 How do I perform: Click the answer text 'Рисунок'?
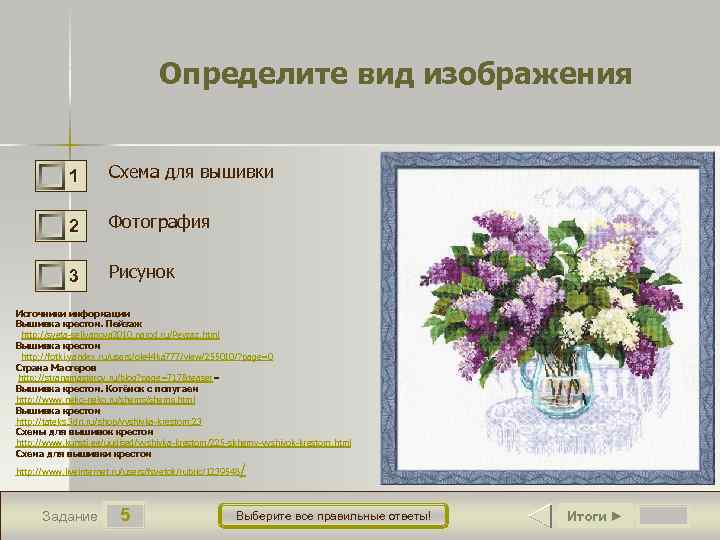(141, 272)
